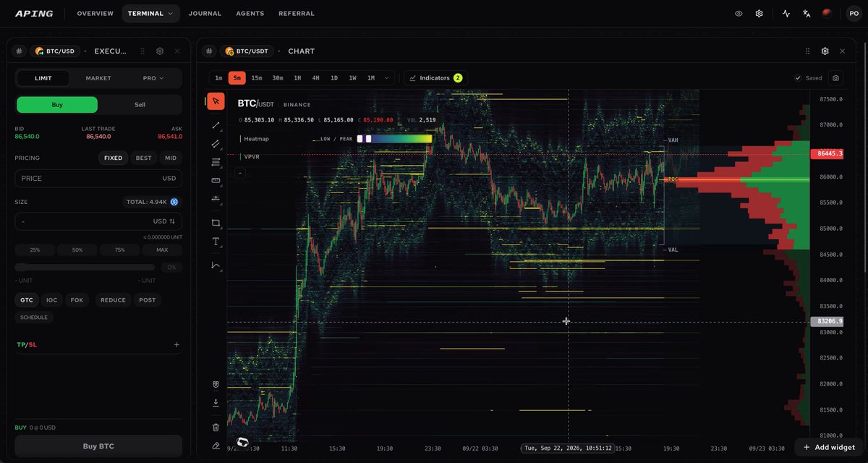This screenshot has height=463, width=868.
Task: Collapse the indicator legend chevron
Action: (239, 173)
